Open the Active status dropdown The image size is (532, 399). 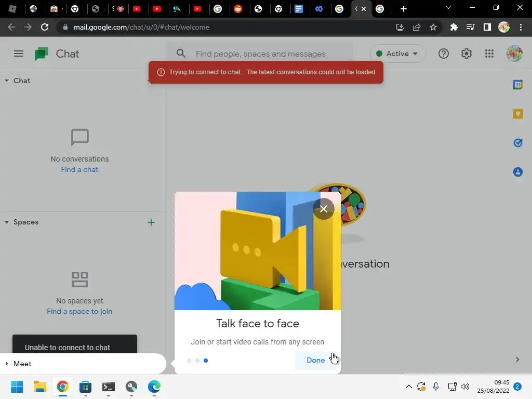pos(397,54)
